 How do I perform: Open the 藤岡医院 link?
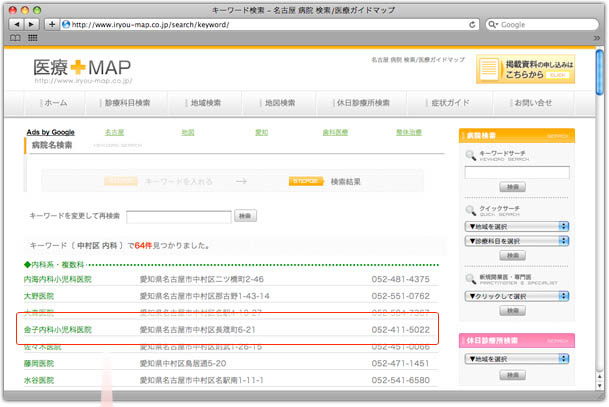tap(38, 364)
